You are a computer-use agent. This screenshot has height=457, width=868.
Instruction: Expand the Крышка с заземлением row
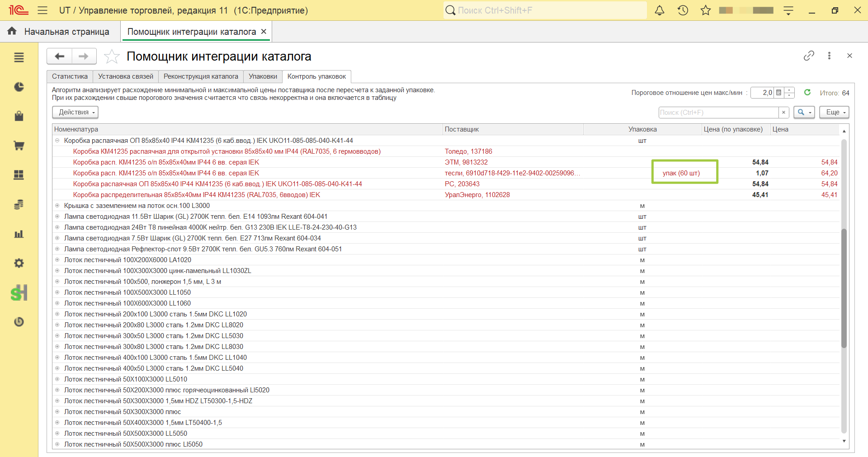click(x=57, y=206)
